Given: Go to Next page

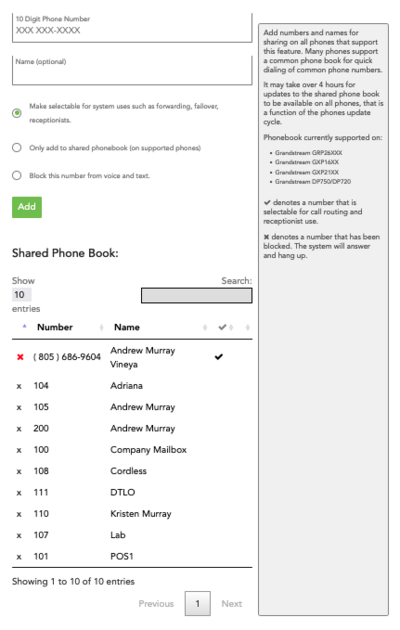Looking at the screenshot, I should tap(232, 603).
